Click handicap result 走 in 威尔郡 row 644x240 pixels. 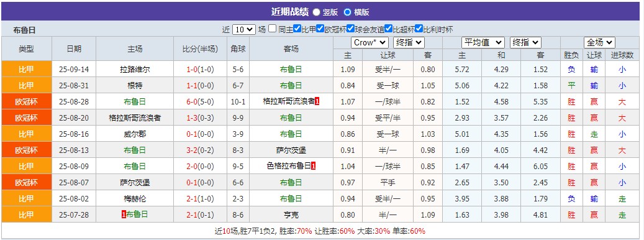tap(594, 134)
